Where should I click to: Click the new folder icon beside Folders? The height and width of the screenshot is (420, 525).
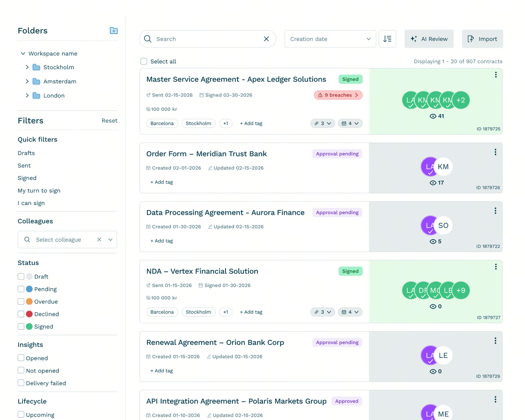114,31
